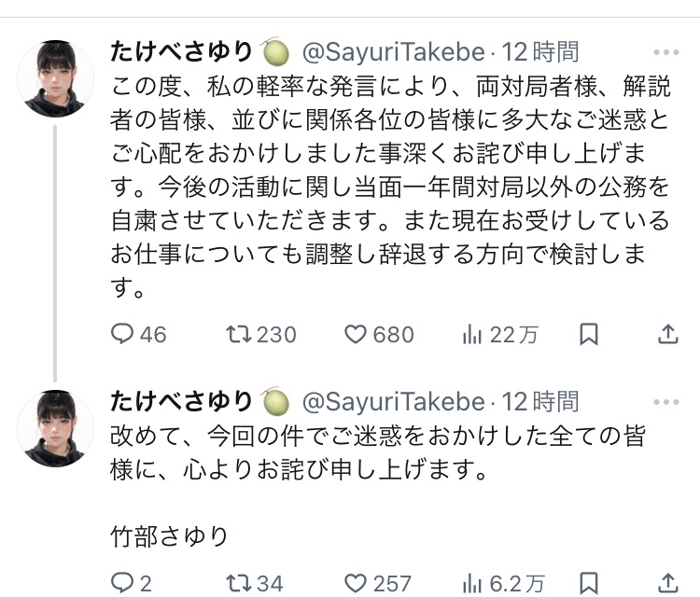Share the second tweet
The height and width of the screenshot is (597, 700).
click(x=668, y=583)
